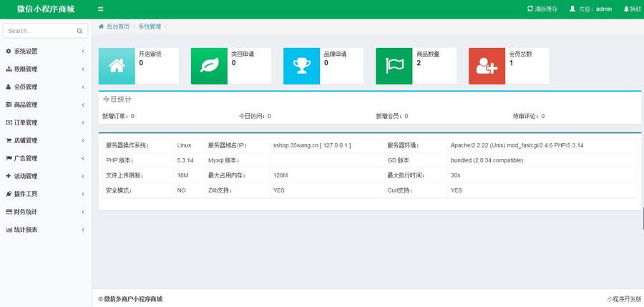
Task: Click the 小程序开发版 footer text
Action: 624,299
